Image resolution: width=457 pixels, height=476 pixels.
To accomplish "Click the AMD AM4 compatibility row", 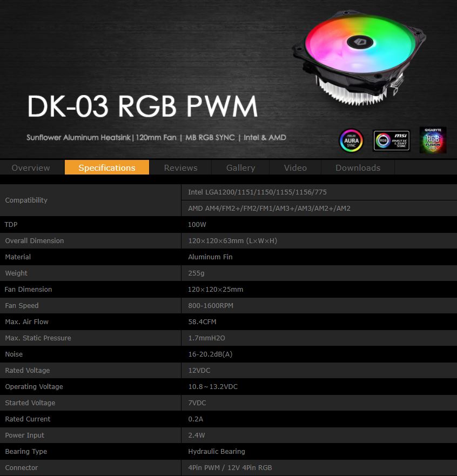I will 269,208.
